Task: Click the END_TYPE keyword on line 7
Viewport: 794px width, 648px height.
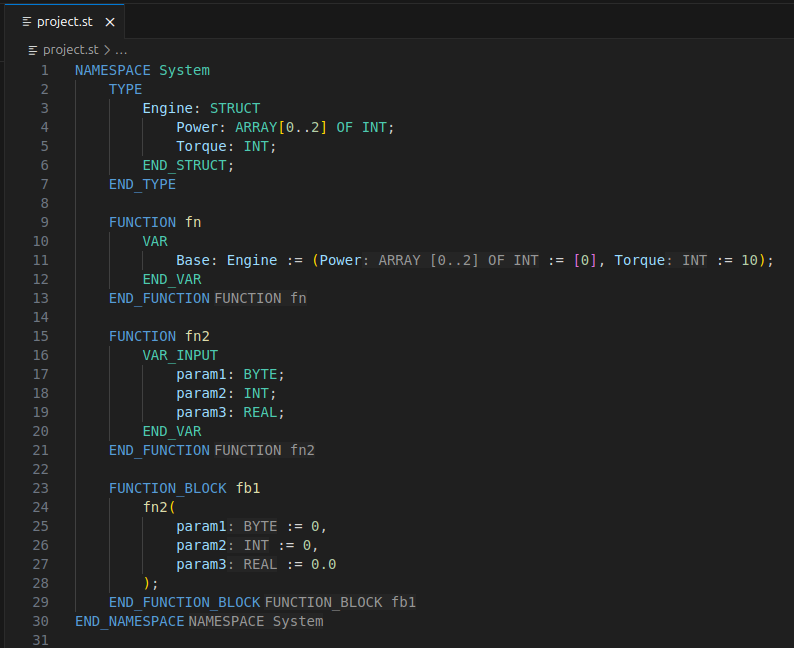Action: click(x=142, y=184)
